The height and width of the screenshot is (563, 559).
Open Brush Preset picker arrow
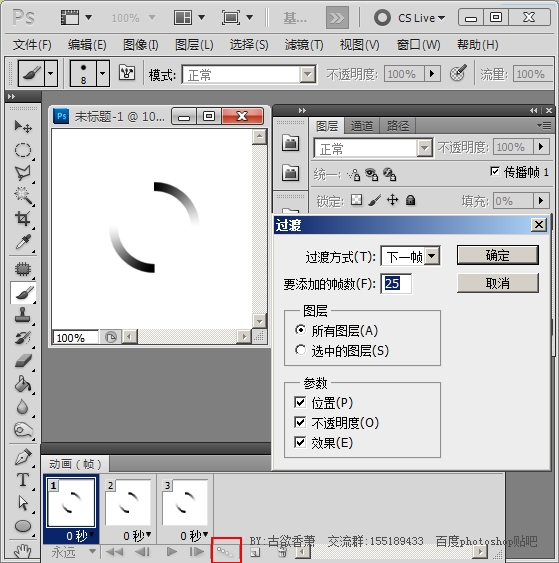coord(103,73)
